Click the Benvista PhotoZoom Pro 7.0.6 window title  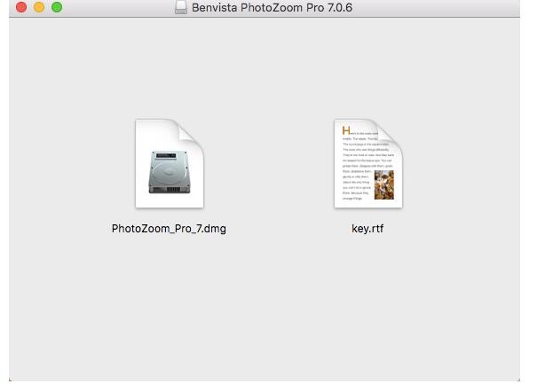pos(272,8)
